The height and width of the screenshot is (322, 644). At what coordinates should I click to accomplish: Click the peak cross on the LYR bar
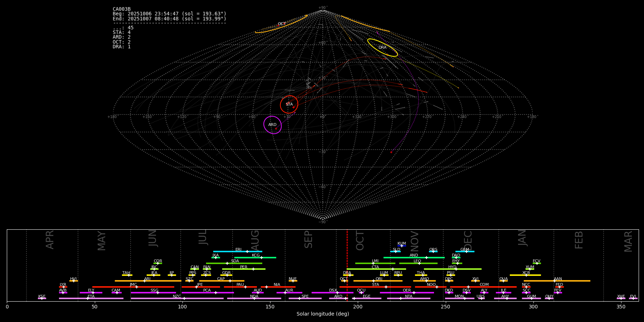tap(64, 287)
